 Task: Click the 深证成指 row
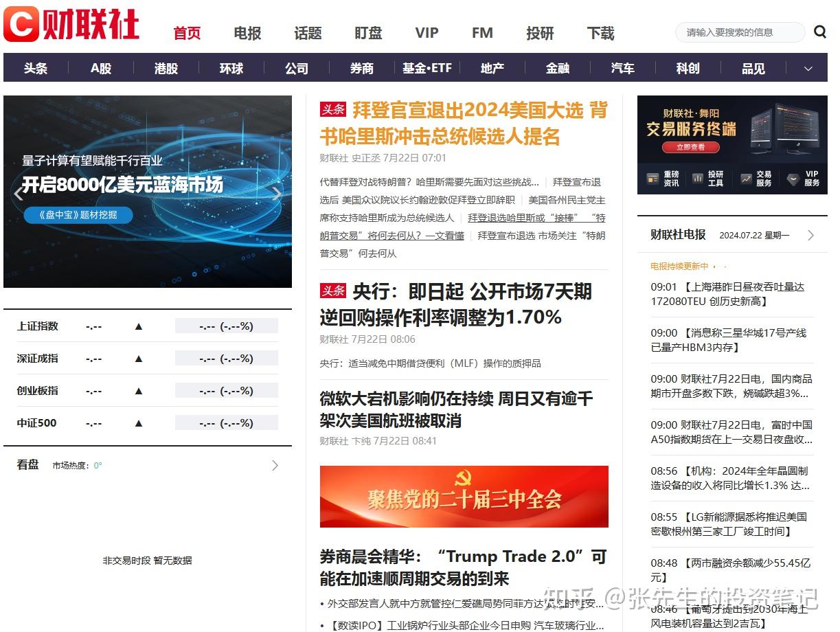pos(148,359)
